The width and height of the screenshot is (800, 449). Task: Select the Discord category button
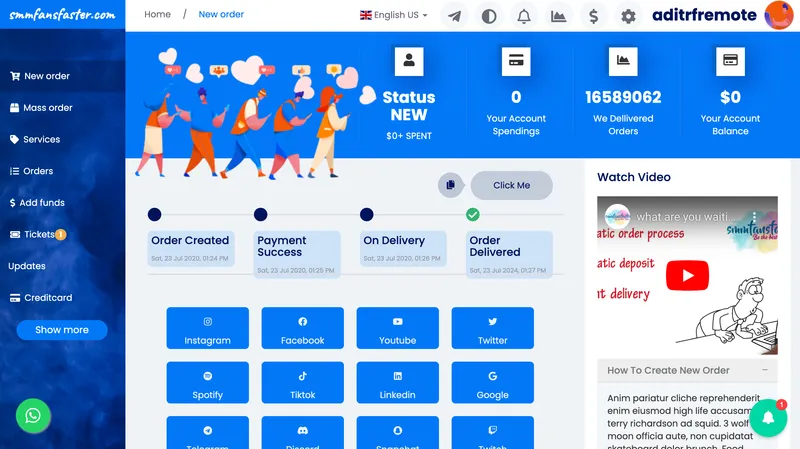[x=303, y=433]
